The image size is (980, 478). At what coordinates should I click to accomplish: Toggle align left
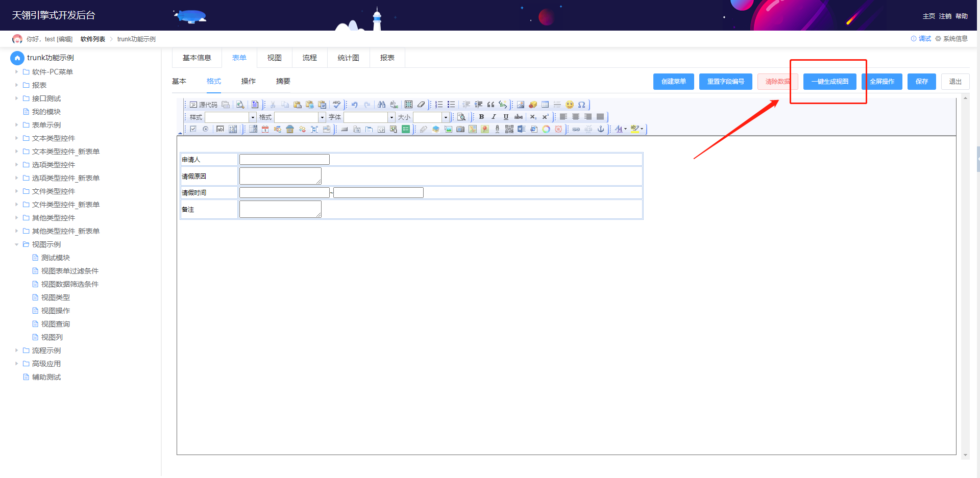click(x=563, y=117)
